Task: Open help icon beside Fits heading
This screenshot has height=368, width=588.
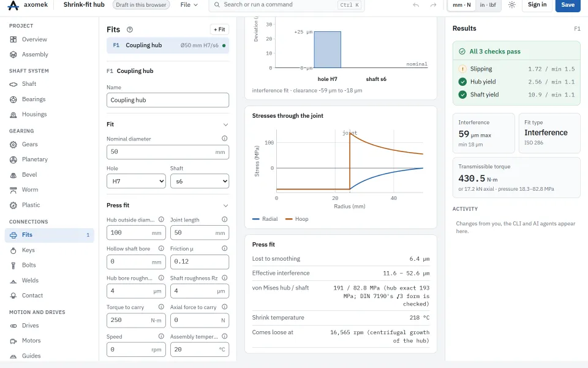Action: pyautogui.click(x=130, y=29)
